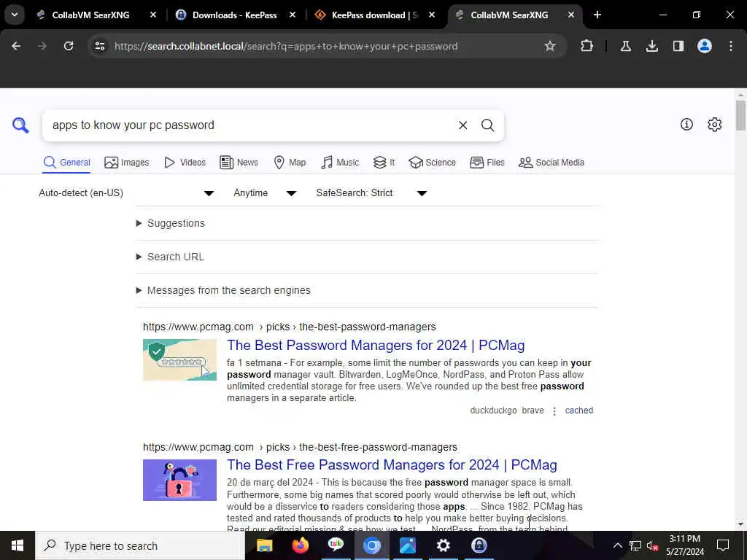The width and height of the screenshot is (747, 560).
Task: Open more options dots beside cached
Action: pos(554,411)
